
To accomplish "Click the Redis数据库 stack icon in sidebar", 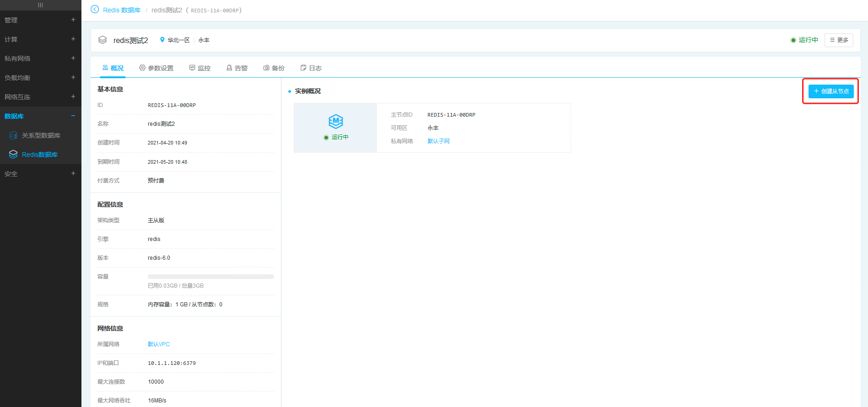I will [x=13, y=155].
